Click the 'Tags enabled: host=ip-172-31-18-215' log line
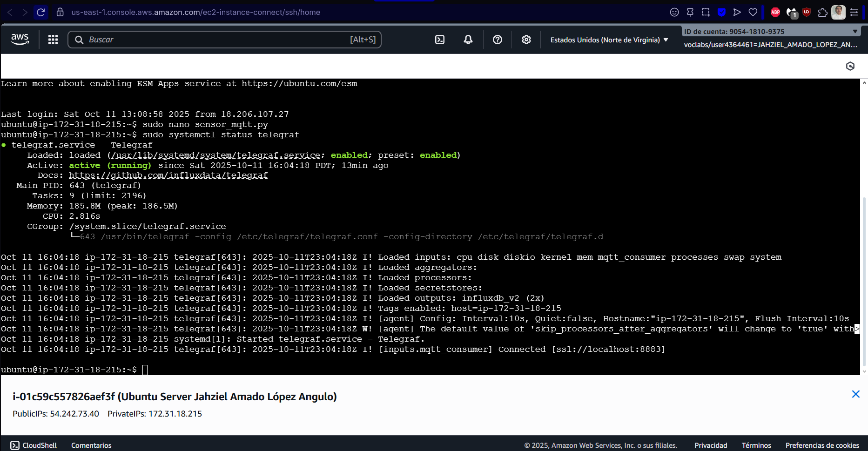The height and width of the screenshot is (451, 868). (x=470, y=308)
